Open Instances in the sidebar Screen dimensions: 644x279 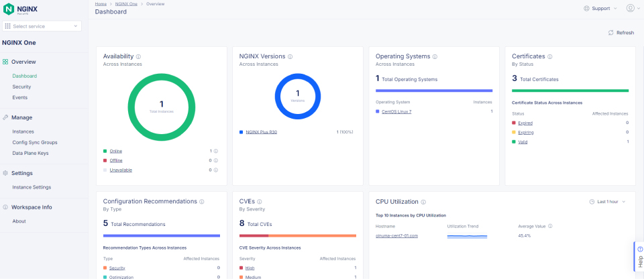(x=23, y=131)
